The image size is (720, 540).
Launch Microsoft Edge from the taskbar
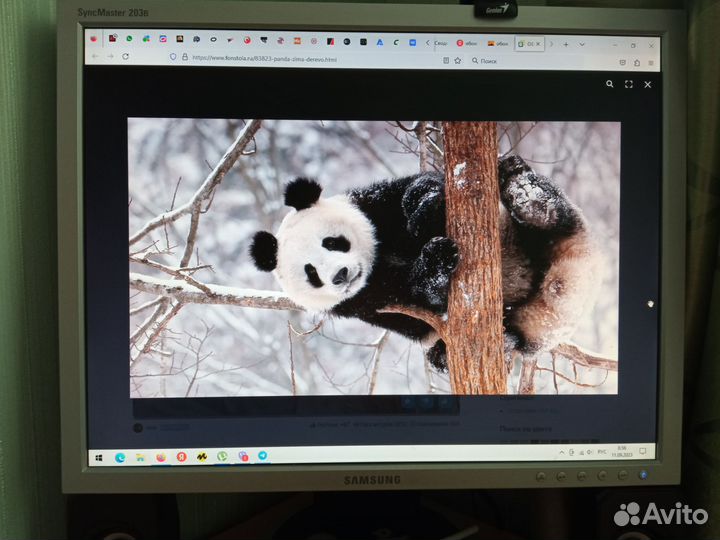(x=120, y=456)
